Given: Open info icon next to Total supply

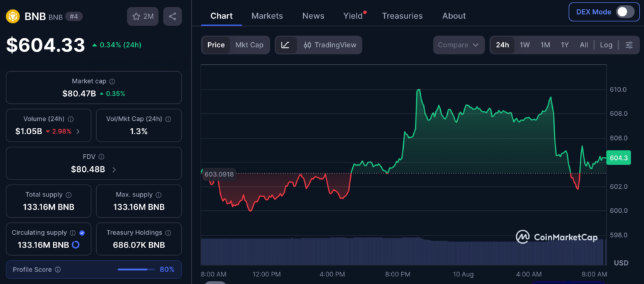Looking at the screenshot, I should point(69,195).
